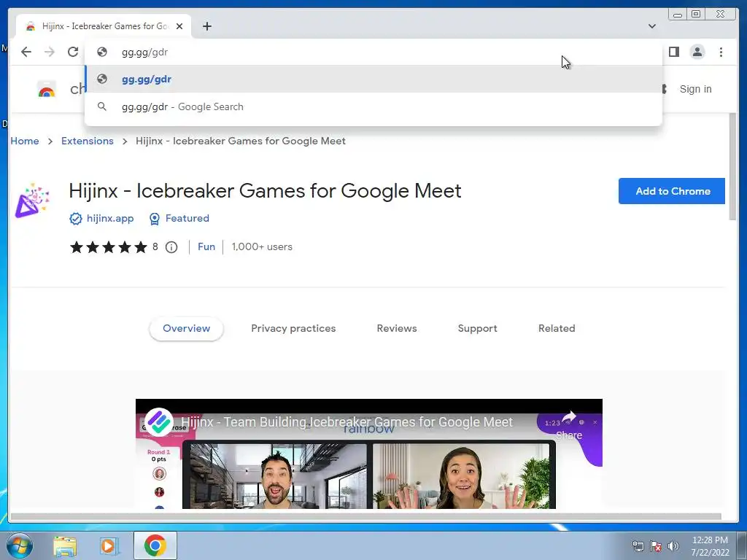
Task: Reload the page with the refresh icon
Action: (73, 52)
